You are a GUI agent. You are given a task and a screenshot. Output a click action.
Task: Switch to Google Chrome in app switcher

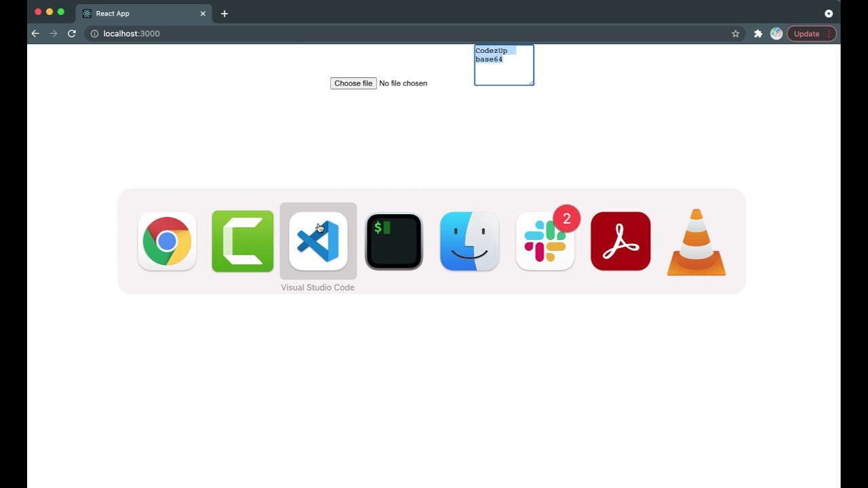click(167, 241)
